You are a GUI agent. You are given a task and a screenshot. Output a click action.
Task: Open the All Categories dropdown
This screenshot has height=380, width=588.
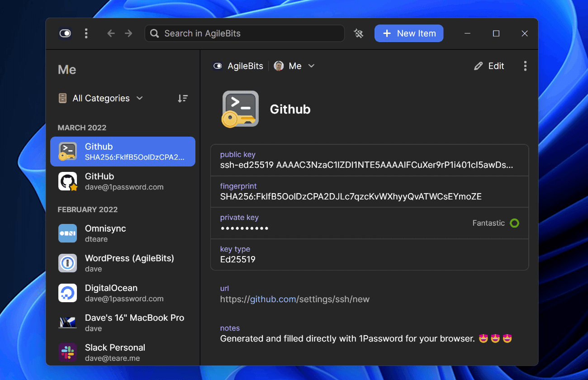pyautogui.click(x=100, y=98)
